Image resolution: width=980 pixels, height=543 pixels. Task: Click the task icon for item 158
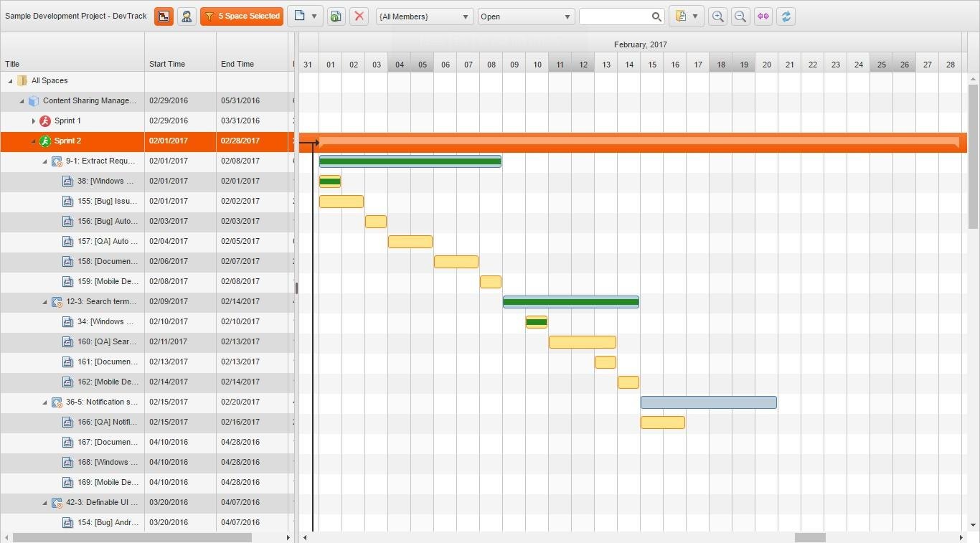coord(67,262)
